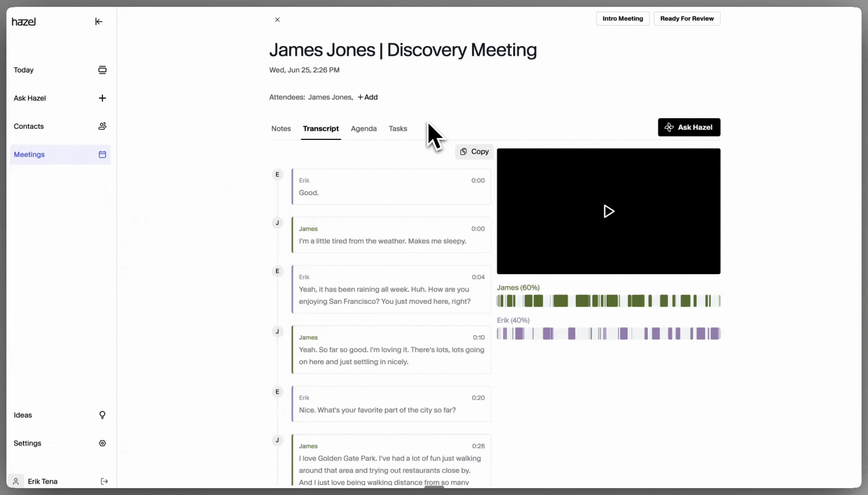Click the J avatar beside the tired-from-weather message

(x=277, y=223)
